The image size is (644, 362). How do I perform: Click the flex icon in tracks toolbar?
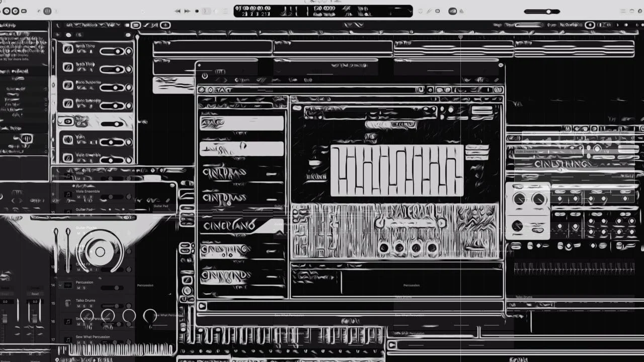click(155, 25)
